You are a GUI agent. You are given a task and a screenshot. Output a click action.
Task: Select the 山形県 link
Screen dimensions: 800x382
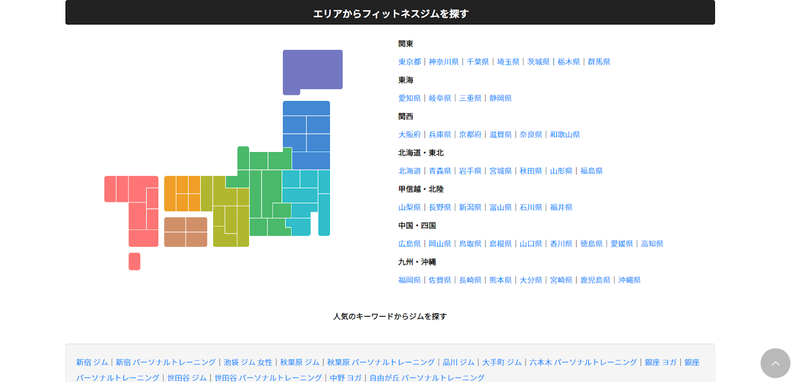(561, 171)
